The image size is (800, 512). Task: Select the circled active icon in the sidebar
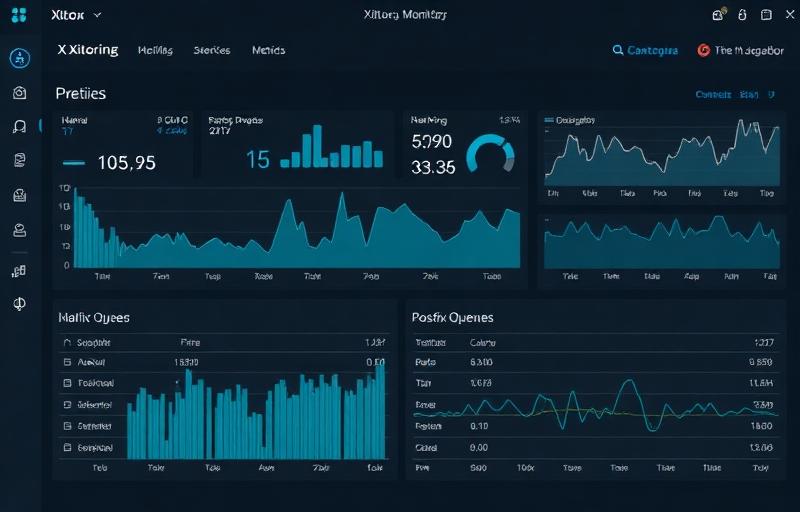[19, 58]
